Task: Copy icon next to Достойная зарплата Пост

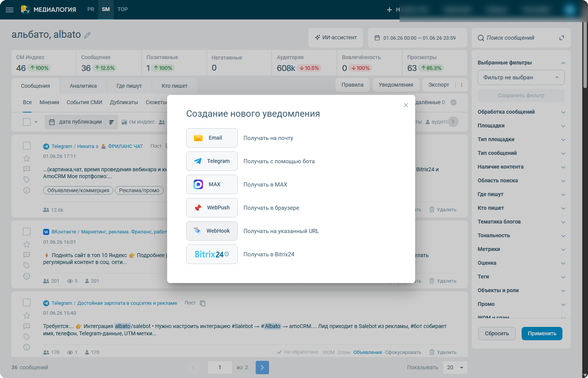Action: tap(203, 303)
